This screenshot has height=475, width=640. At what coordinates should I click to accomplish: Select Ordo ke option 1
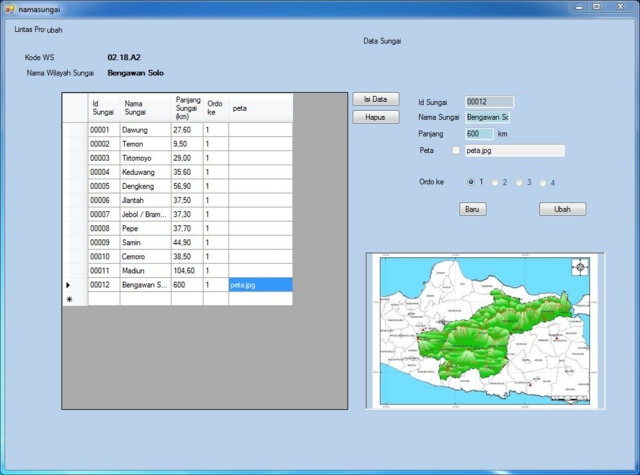click(x=472, y=182)
